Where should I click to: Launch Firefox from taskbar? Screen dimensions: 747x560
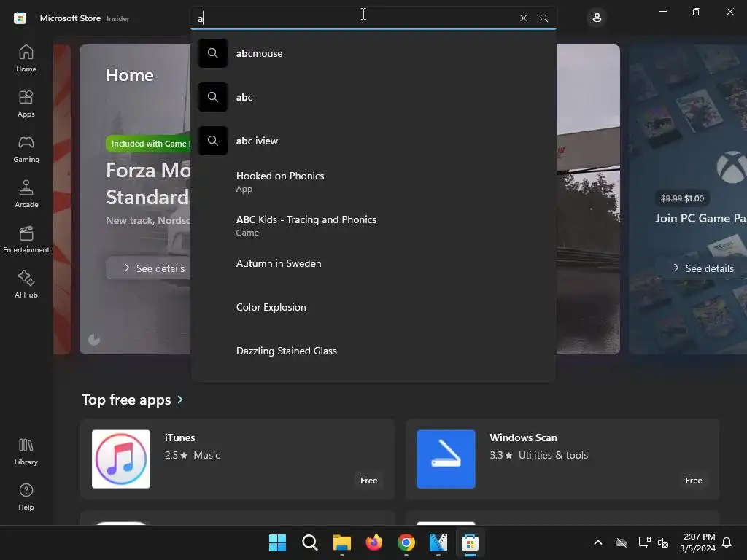pyautogui.click(x=374, y=542)
